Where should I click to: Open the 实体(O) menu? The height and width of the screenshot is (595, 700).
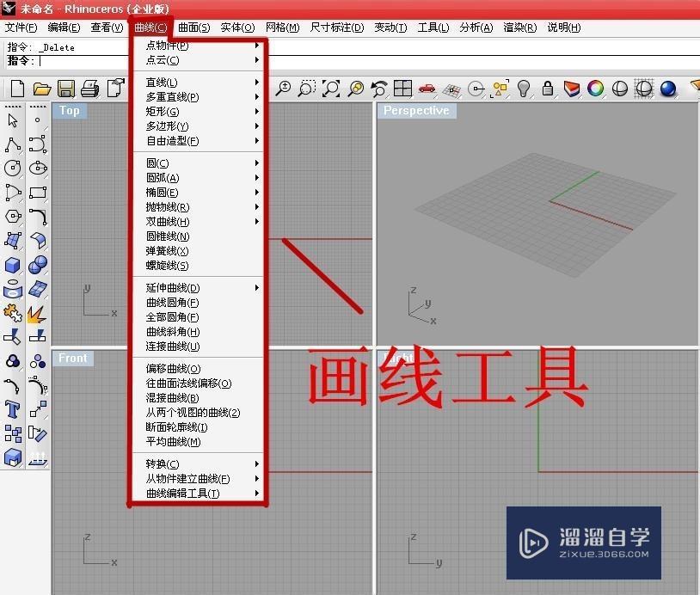237,28
